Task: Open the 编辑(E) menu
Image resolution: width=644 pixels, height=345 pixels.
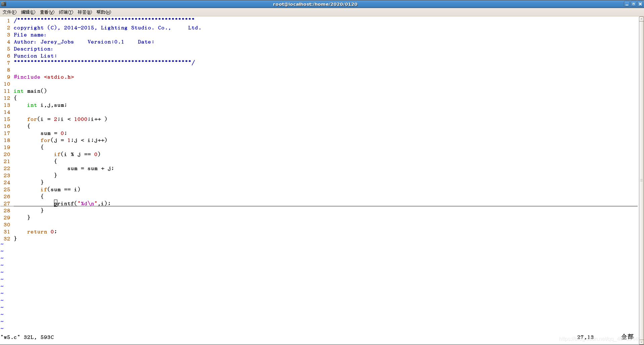Action: coord(28,12)
